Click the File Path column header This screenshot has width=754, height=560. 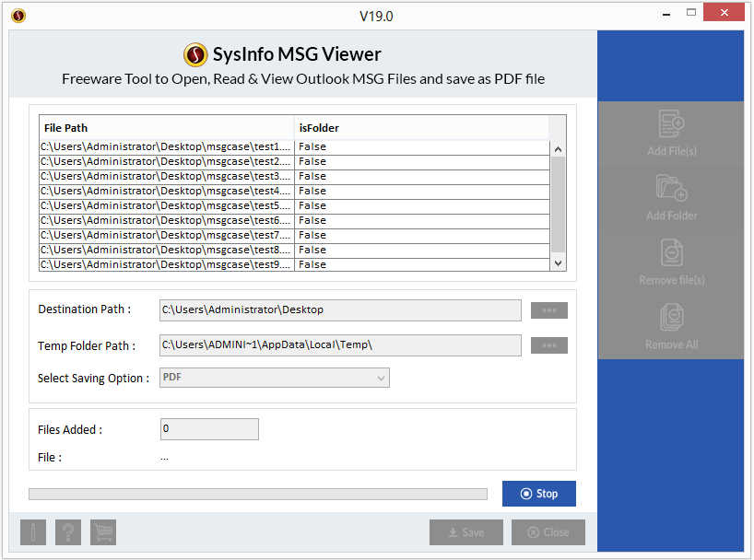tap(167, 128)
